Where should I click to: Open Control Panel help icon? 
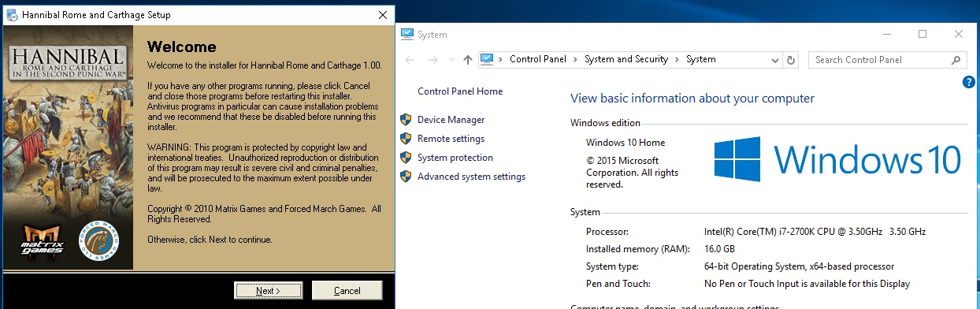pos(969,81)
